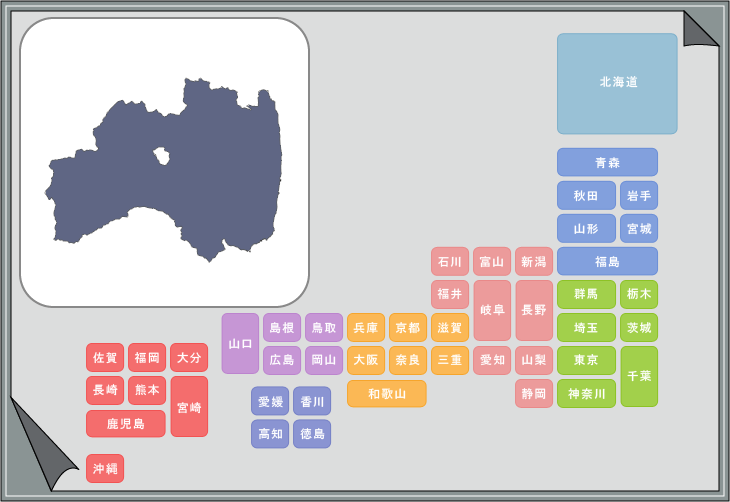Click the 東京 prefecture button
Screen dimensions: 730x502
[586, 360]
